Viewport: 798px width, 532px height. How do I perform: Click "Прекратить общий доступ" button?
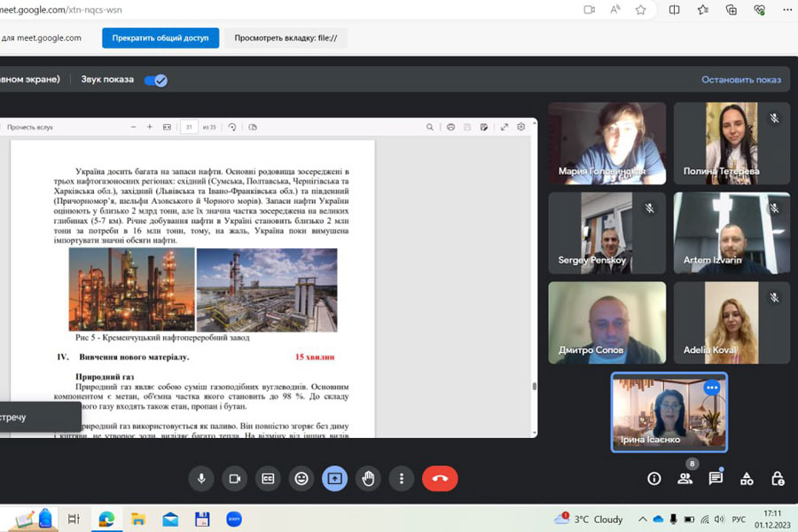click(x=160, y=38)
